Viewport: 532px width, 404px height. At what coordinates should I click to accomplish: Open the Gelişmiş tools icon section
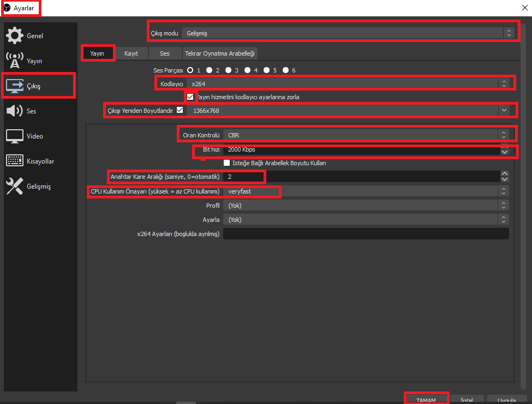point(15,186)
